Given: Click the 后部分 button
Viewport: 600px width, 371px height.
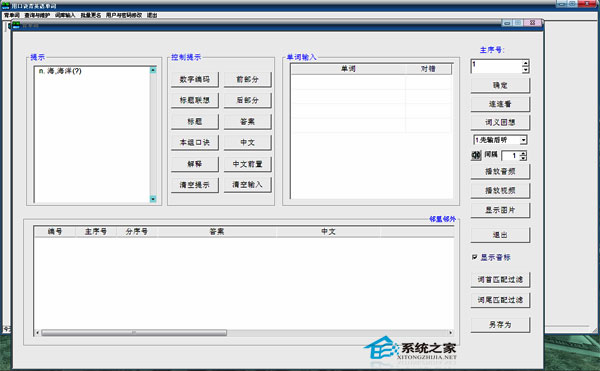Looking at the screenshot, I should [x=248, y=100].
